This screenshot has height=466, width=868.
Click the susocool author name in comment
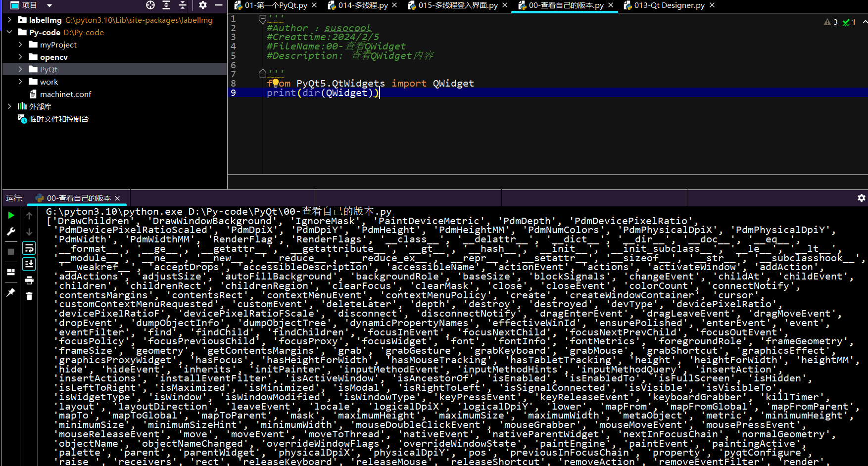tap(347, 28)
